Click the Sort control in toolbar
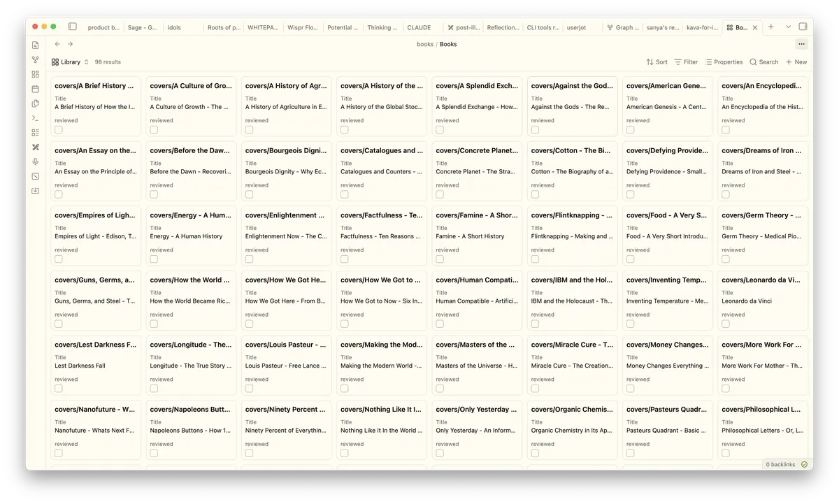 click(657, 62)
